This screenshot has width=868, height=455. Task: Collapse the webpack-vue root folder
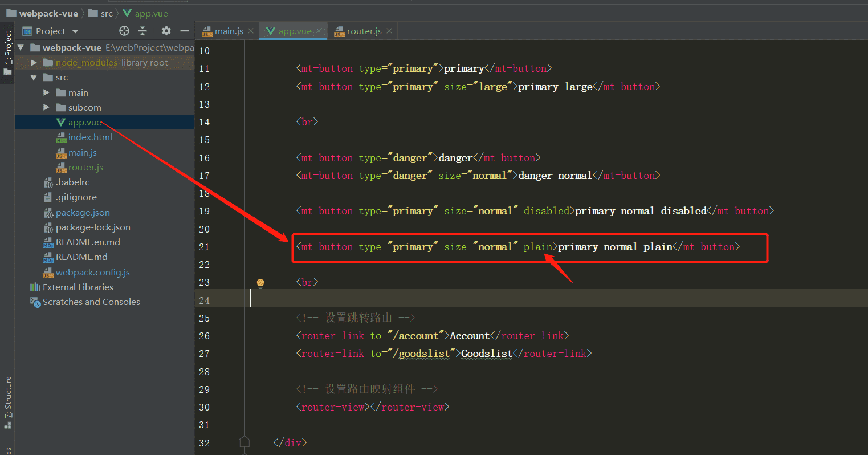pyautogui.click(x=21, y=47)
